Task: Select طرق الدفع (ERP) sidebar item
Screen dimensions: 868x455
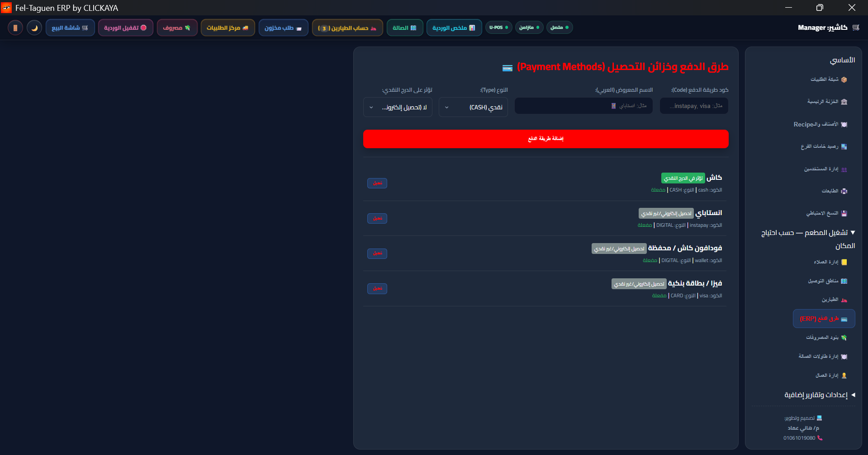Action: click(x=824, y=319)
